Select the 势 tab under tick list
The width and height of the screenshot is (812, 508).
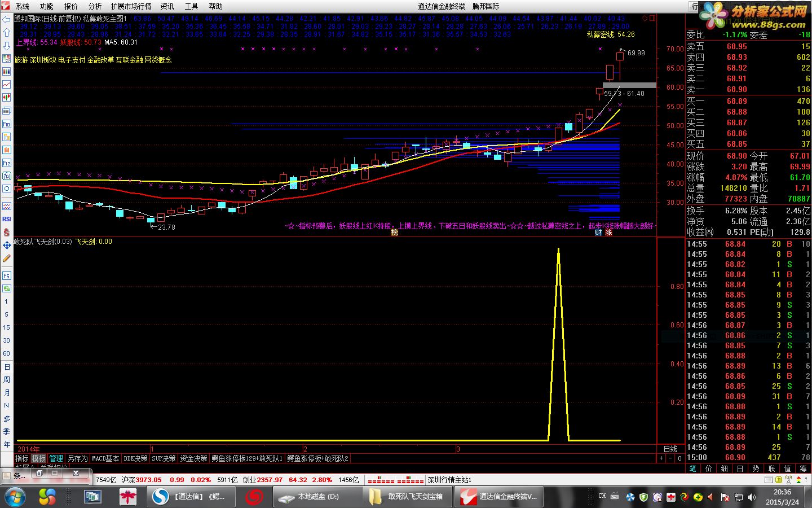pyautogui.click(x=756, y=468)
